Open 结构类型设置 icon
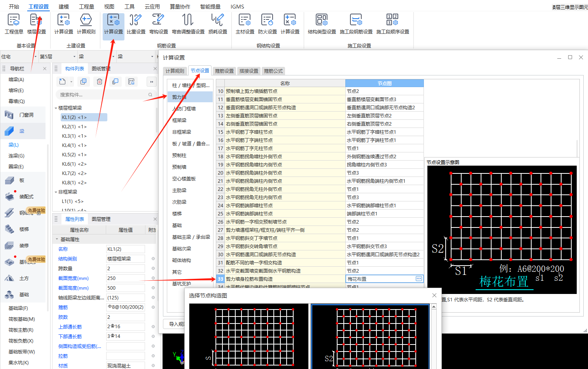 pos(322,24)
